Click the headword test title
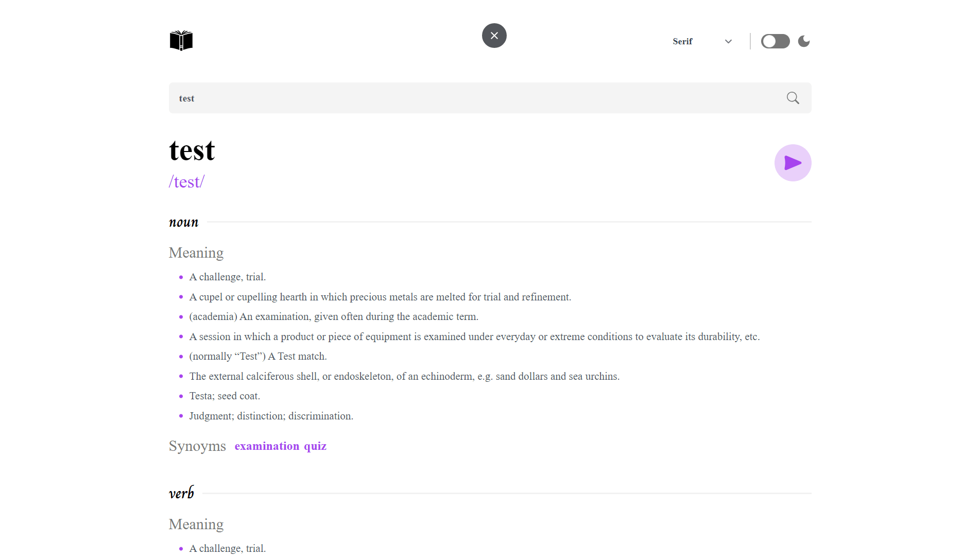Screen dimensions: 980x556 192,150
